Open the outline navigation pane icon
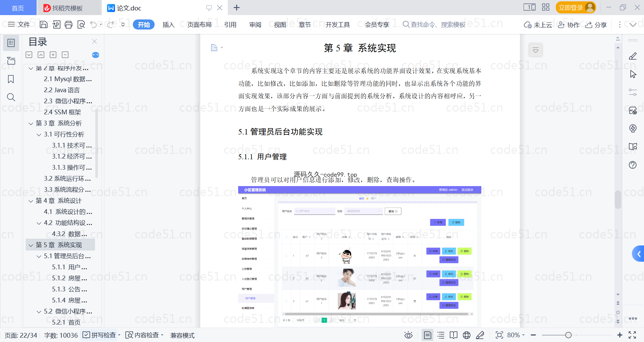This screenshot has height=342, width=644. click(11, 43)
